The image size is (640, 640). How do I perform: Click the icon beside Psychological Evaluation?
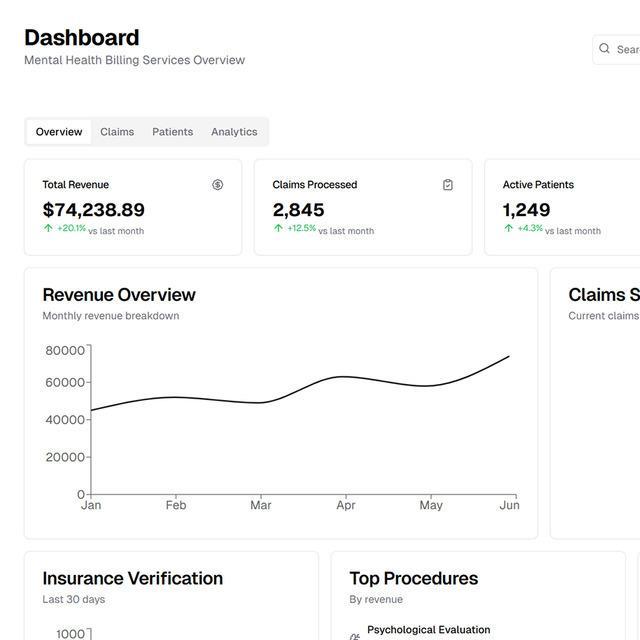tap(354, 636)
